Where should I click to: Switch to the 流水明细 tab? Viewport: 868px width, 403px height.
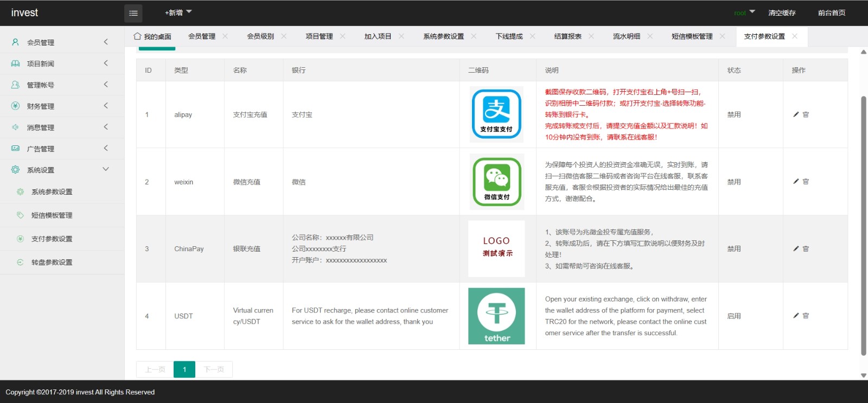click(627, 36)
